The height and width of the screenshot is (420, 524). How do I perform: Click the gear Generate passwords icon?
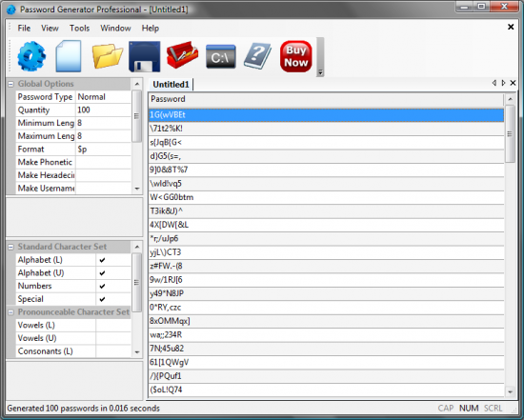pyautogui.click(x=31, y=56)
